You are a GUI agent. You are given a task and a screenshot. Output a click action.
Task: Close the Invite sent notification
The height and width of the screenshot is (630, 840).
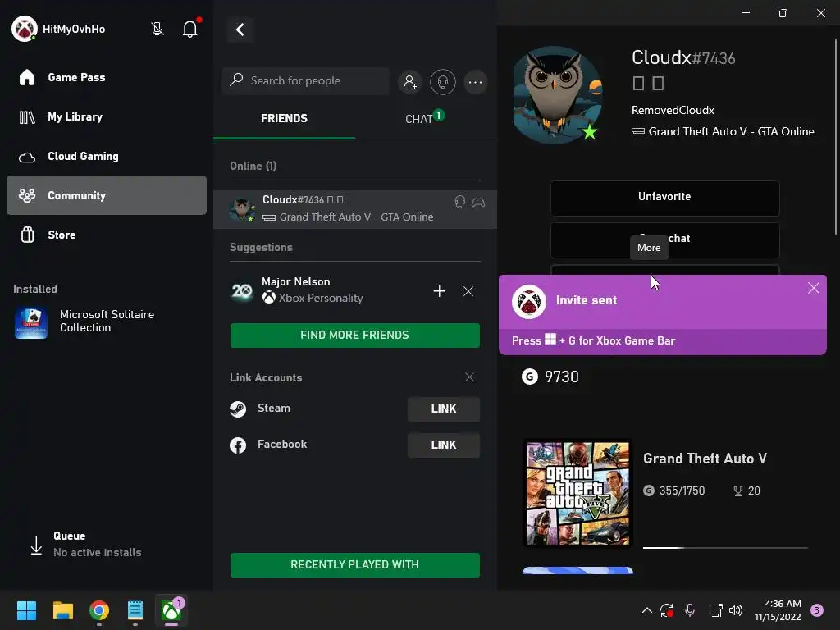coord(813,288)
